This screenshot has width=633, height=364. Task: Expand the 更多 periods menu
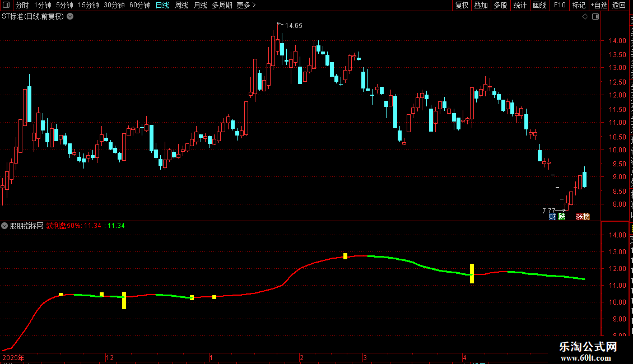(246, 5)
